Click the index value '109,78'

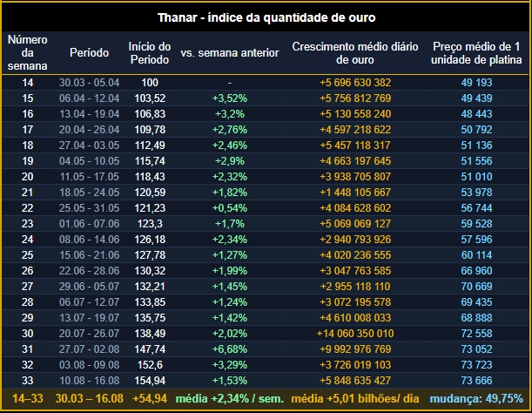click(150, 130)
